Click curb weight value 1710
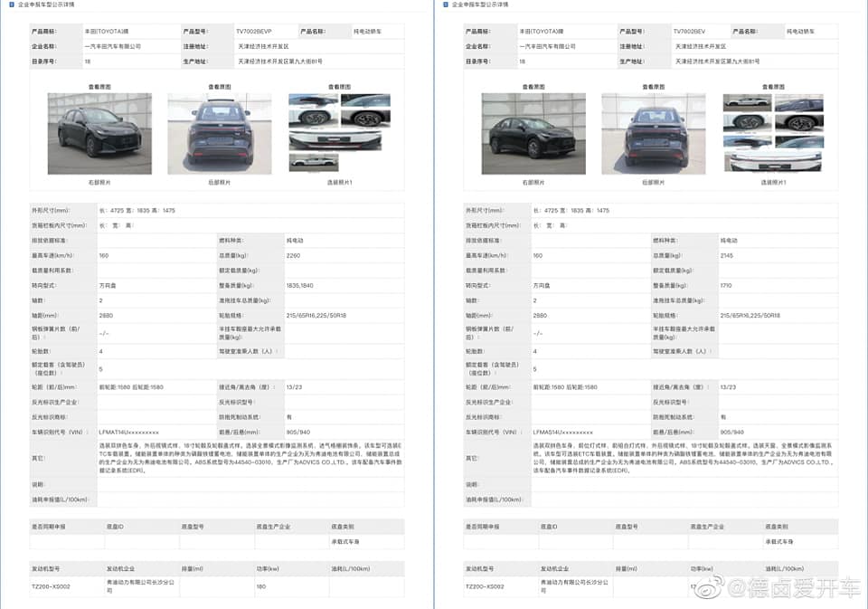 pyautogui.click(x=726, y=285)
